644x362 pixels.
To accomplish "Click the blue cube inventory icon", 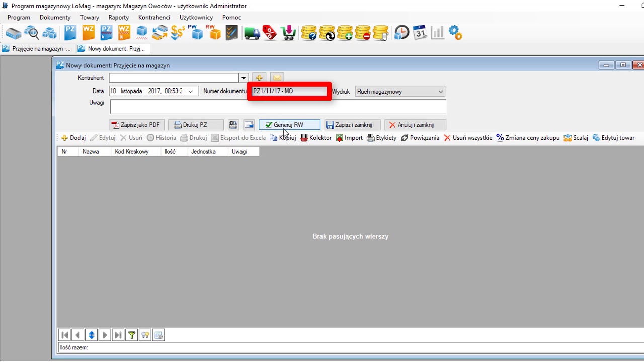I will coord(142,33).
